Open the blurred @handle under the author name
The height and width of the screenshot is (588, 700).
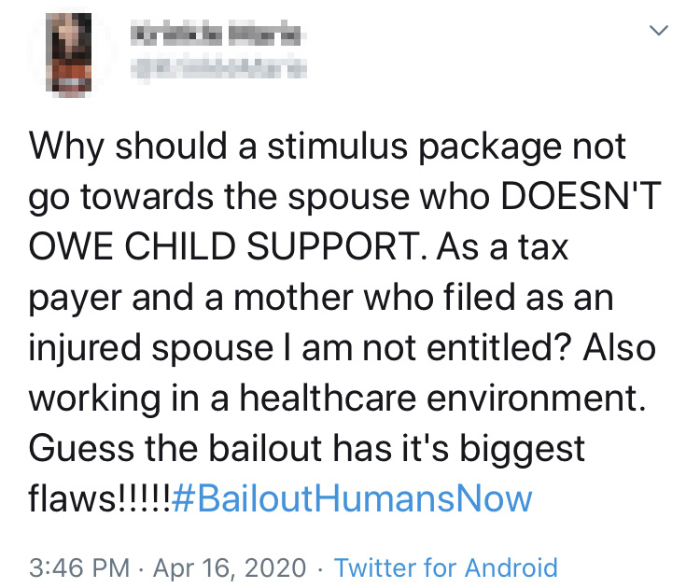pos(217,68)
